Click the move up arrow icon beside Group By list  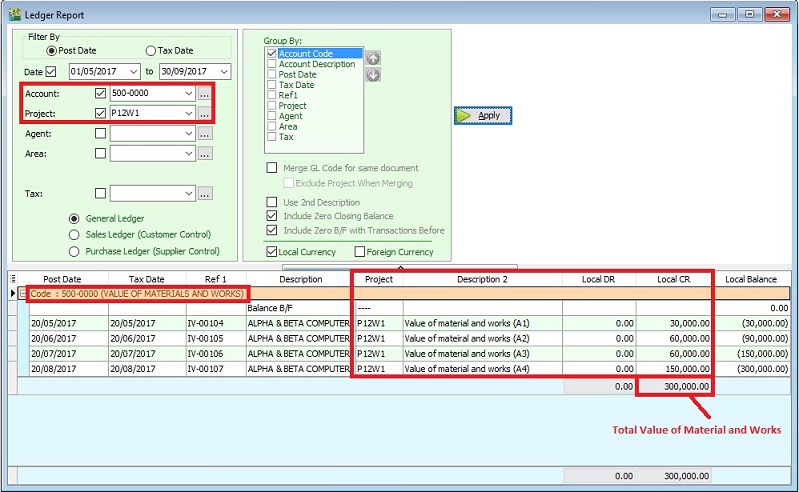click(373, 58)
